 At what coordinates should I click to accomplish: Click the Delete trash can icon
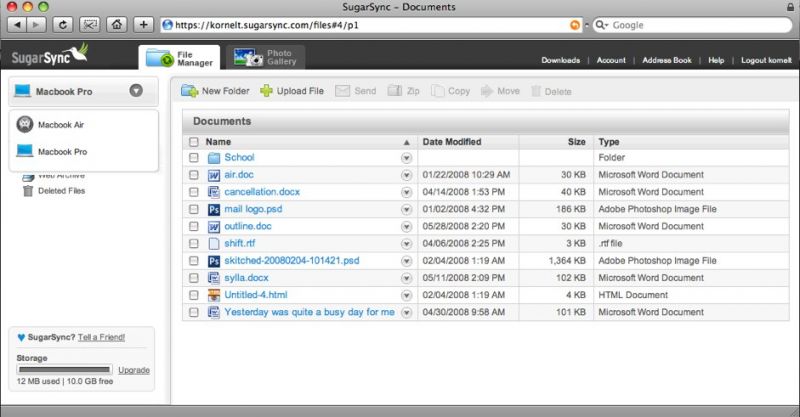click(536, 91)
